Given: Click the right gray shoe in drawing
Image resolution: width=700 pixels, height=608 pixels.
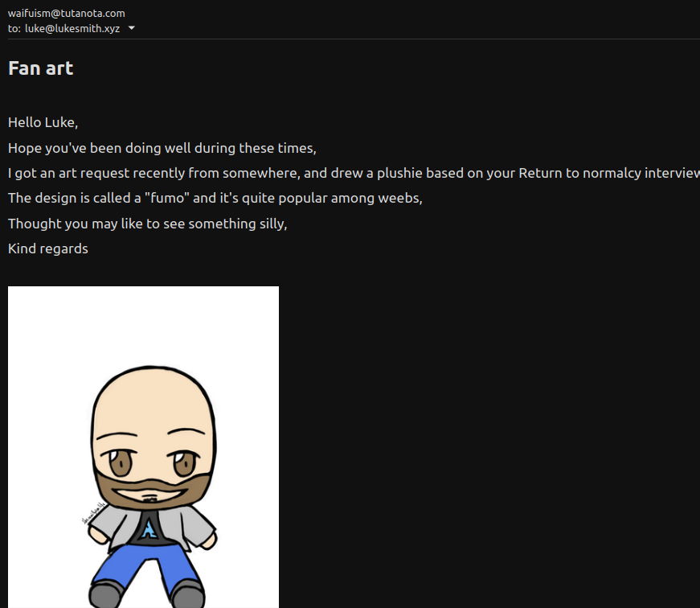Looking at the screenshot, I should pyautogui.click(x=187, y=595).
